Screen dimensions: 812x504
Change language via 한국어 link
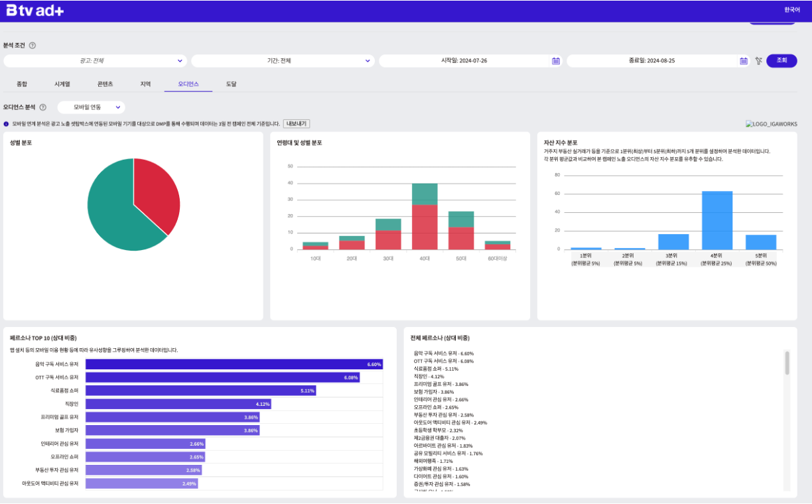pyautogui.click(x=792, y=10)
